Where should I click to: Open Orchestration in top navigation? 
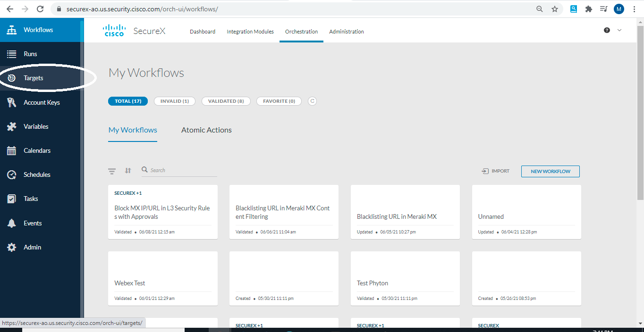click(x=301, y=32)
